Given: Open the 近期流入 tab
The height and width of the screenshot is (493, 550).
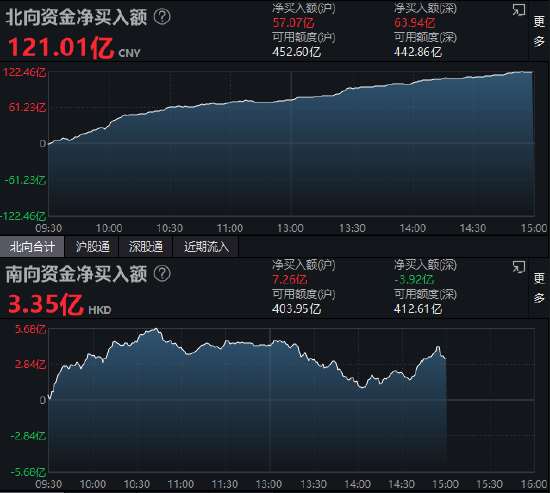Looking at the screenshot, I should (206, 247).
